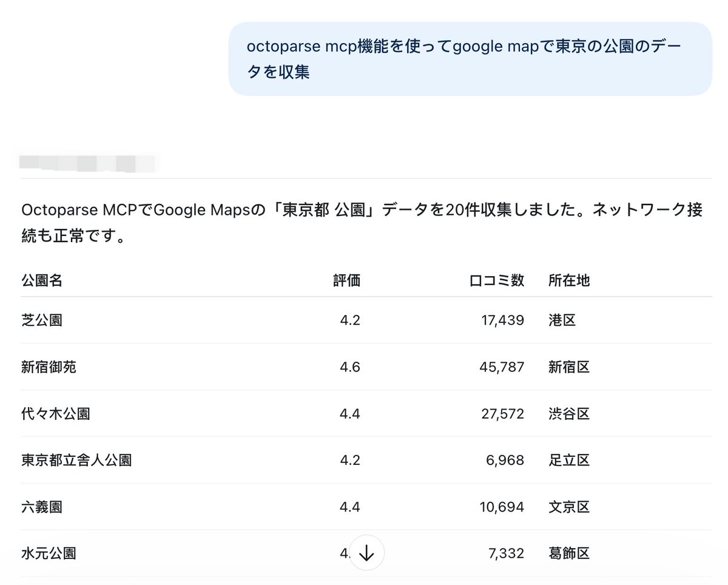Click the 足立区 location cell
The image size is (728, 585).
coord(569,460)
